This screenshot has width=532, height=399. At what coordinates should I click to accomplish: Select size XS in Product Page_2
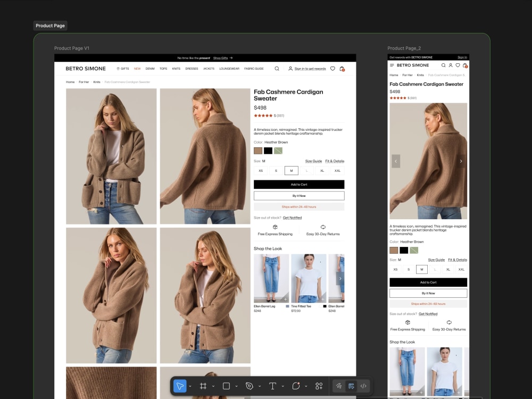point(395,269)
